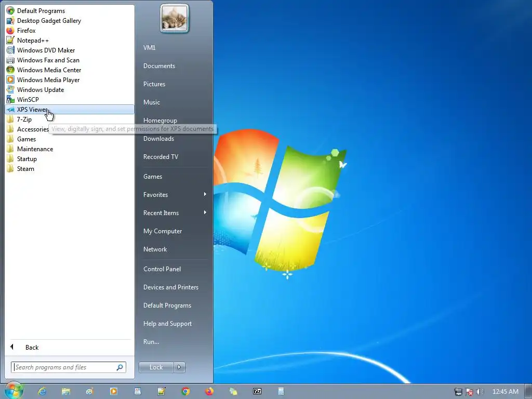Open Network from the start menu
The height and width of the screenshot is (399, 532).
click(174, 249)
